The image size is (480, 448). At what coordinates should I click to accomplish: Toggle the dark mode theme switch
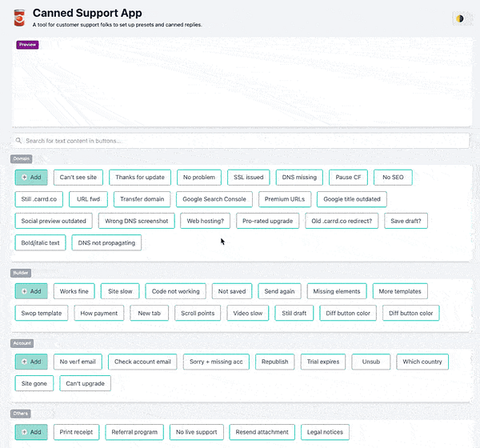[x=459, y=18]
